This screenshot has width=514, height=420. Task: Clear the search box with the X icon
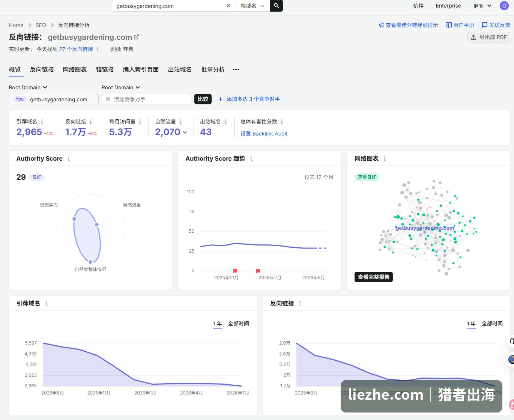tap(228, 6)
